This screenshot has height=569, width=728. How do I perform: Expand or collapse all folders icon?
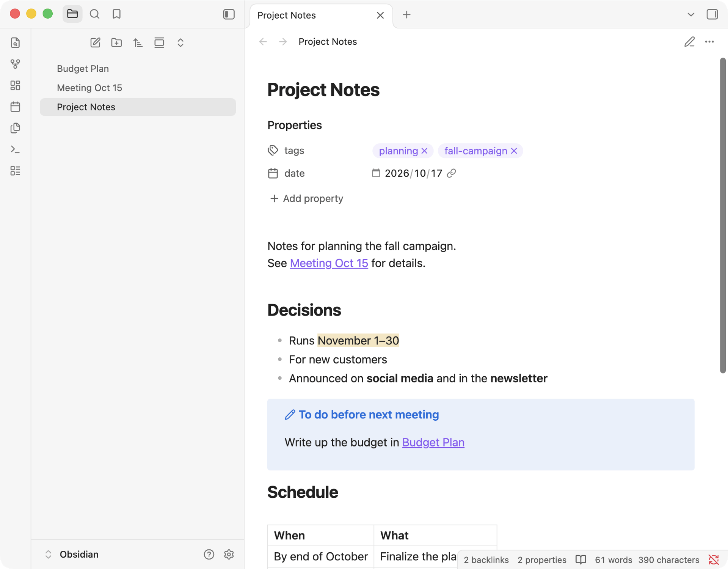[x=180, y=42]
